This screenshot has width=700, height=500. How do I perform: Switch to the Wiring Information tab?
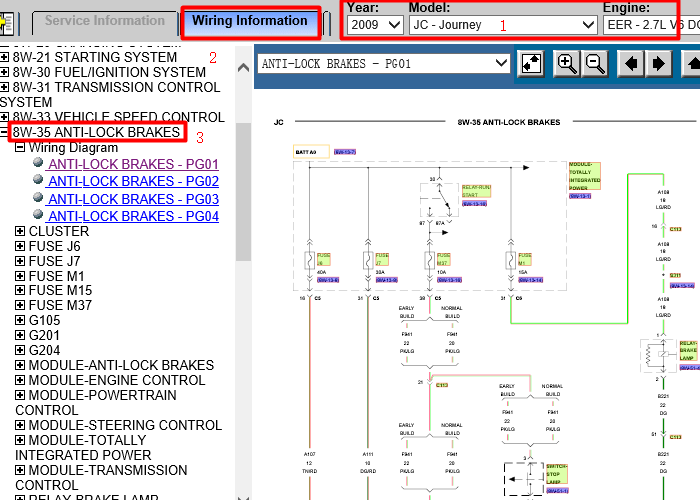pos(250,21)
